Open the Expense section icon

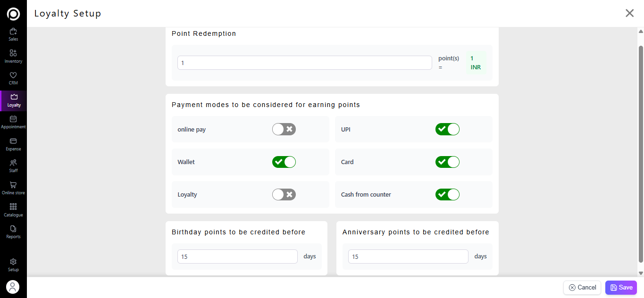point(13,141)
